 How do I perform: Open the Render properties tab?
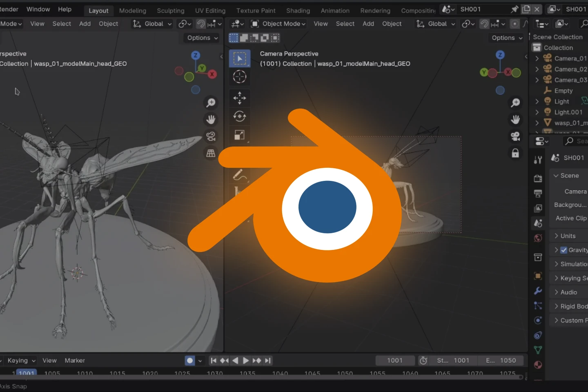coord(538,178)
